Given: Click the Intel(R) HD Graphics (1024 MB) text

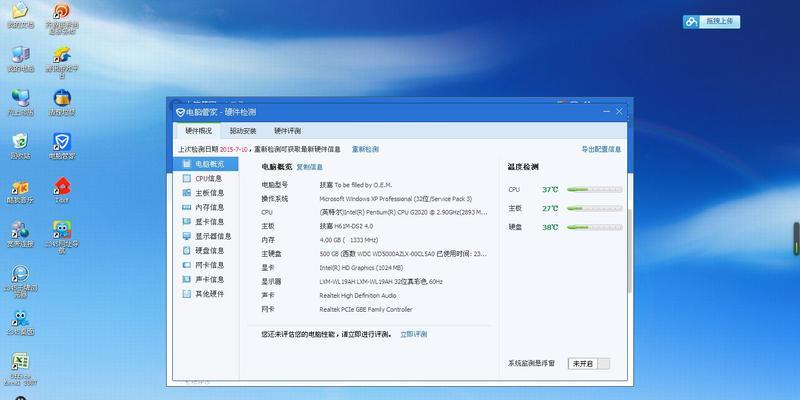Looking at the screenshot, I should click(361, 267).
